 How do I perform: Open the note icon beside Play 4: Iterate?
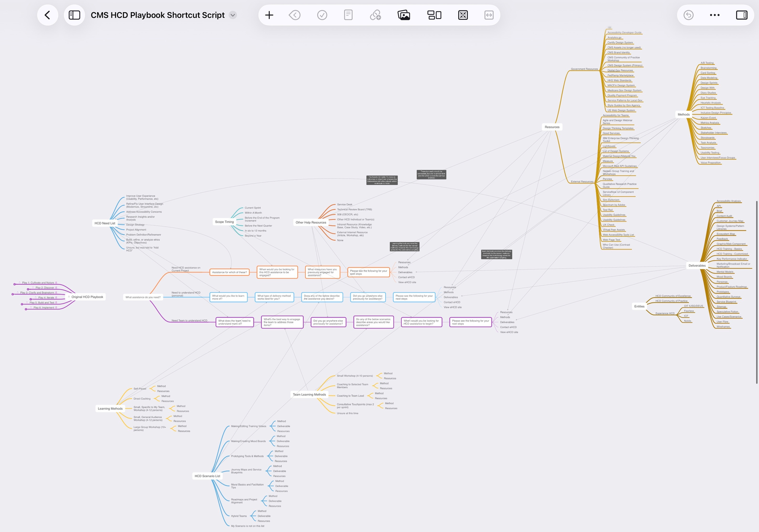pos(56,297)
